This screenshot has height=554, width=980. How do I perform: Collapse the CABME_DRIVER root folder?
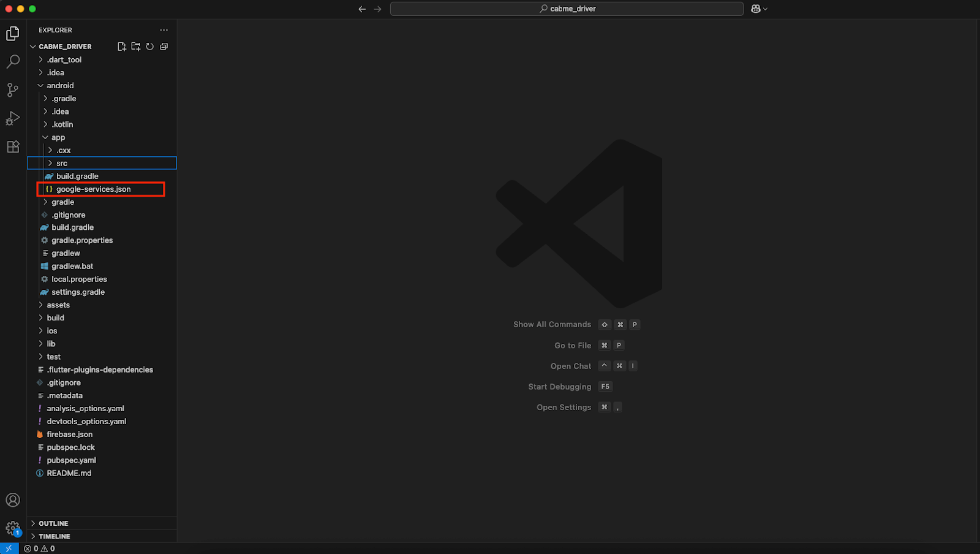click(x=102, y=47)
